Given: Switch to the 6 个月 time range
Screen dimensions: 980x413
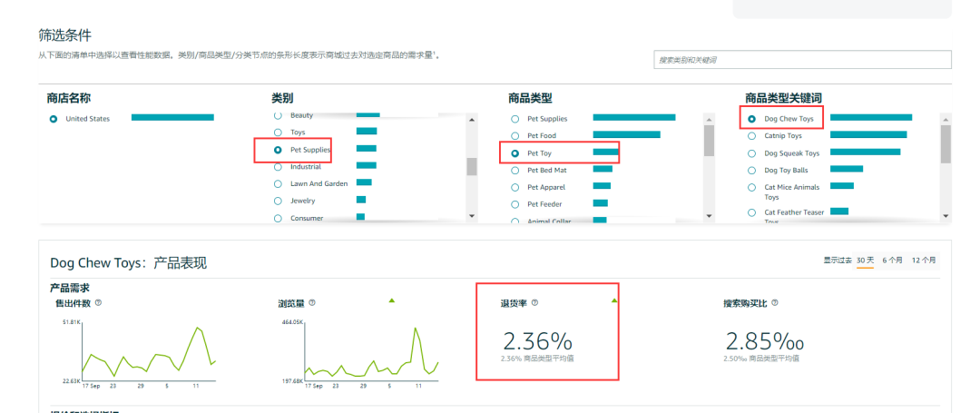Looking at the screenshot, I should (x=892, y=261).
